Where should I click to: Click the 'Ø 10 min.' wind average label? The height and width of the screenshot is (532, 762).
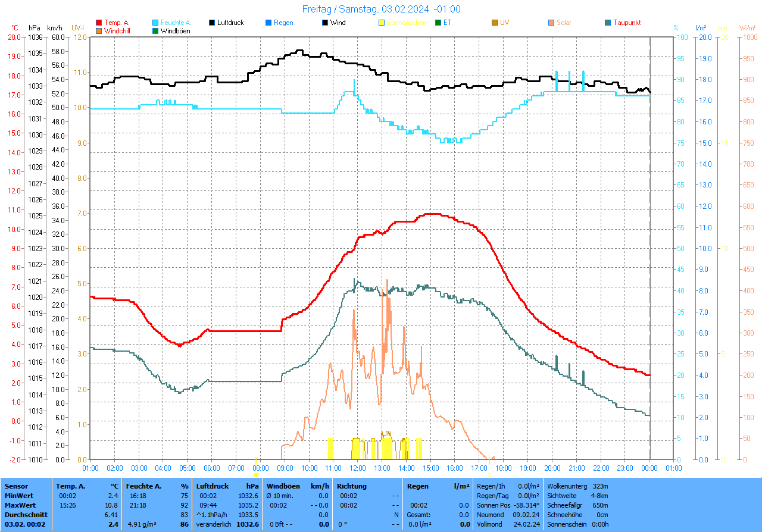click(280, 496)
